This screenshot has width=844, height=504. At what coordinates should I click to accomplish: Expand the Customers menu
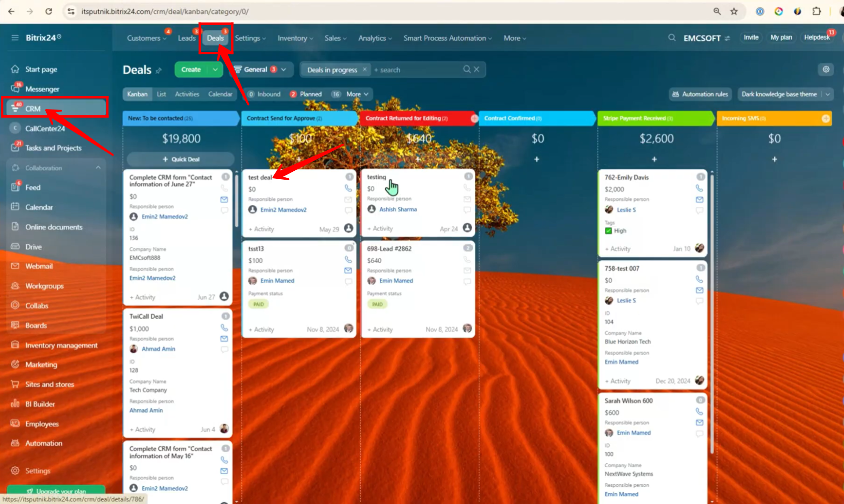(x=146, y=38)
